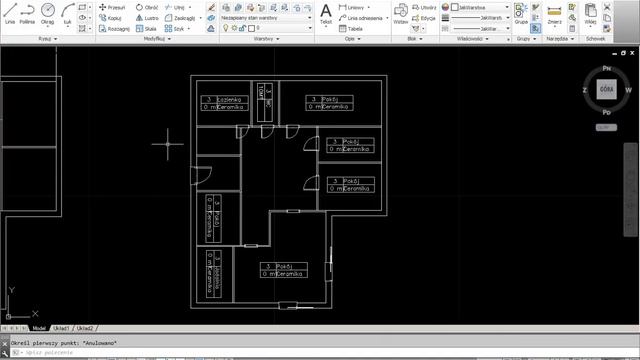
Task: Activate the Utnij (trim) tool
Action: point(175,7)
